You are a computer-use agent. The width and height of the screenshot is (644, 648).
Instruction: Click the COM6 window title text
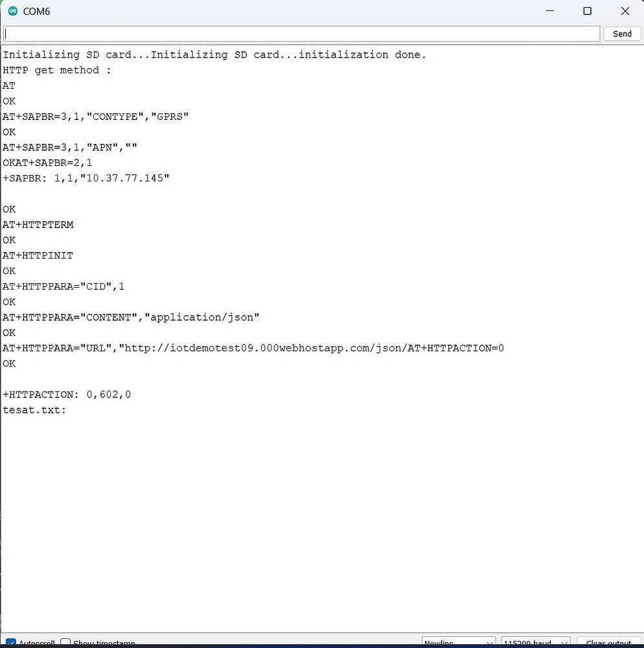(37, 11)
